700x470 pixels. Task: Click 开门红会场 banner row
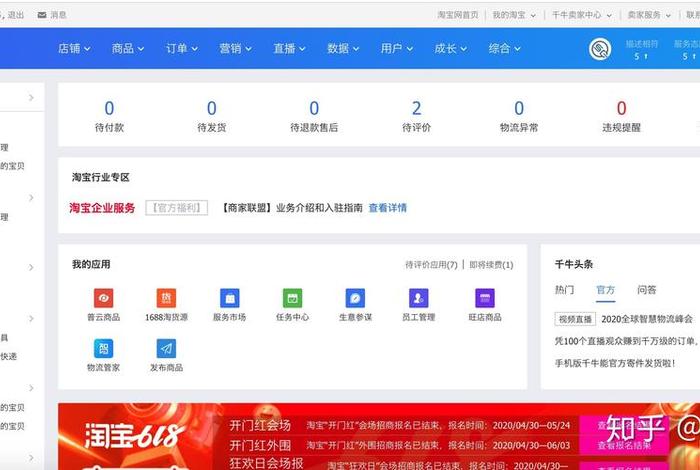pyautogui.click(x=400, y=425)
